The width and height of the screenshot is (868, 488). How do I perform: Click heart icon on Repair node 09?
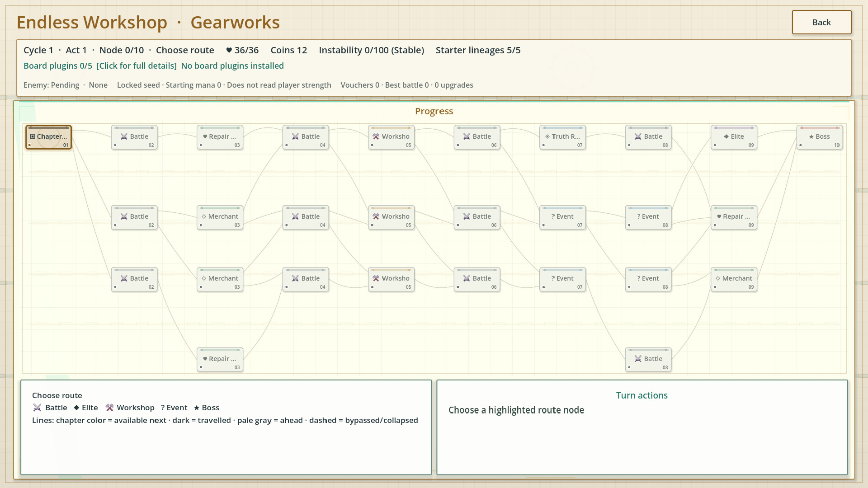click(x=719, y=216)
